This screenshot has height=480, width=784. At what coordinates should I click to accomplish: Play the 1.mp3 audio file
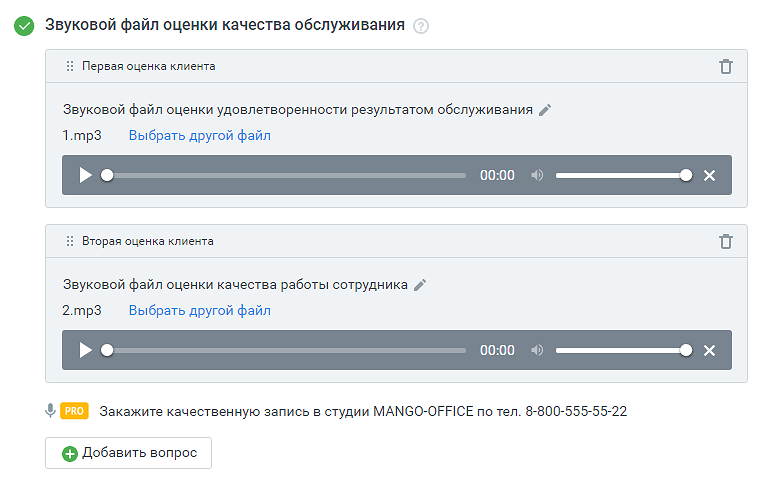pyautogui.click(x=85, y=175)
